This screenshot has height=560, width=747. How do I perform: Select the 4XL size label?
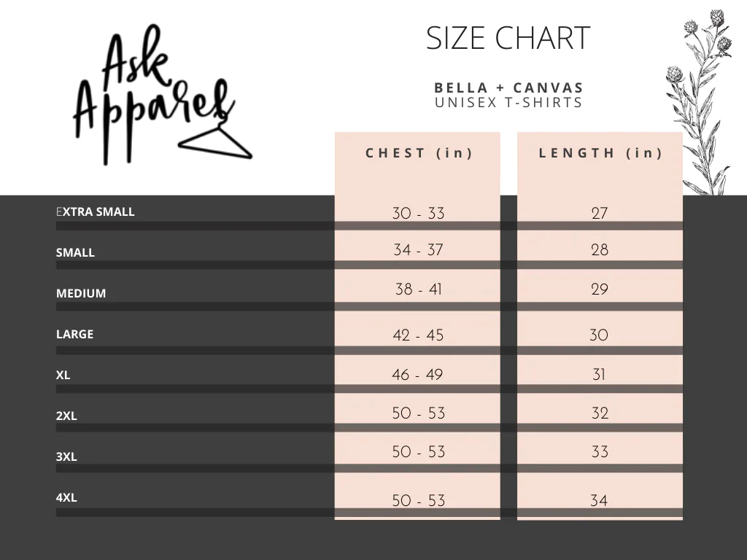[66, 497]
